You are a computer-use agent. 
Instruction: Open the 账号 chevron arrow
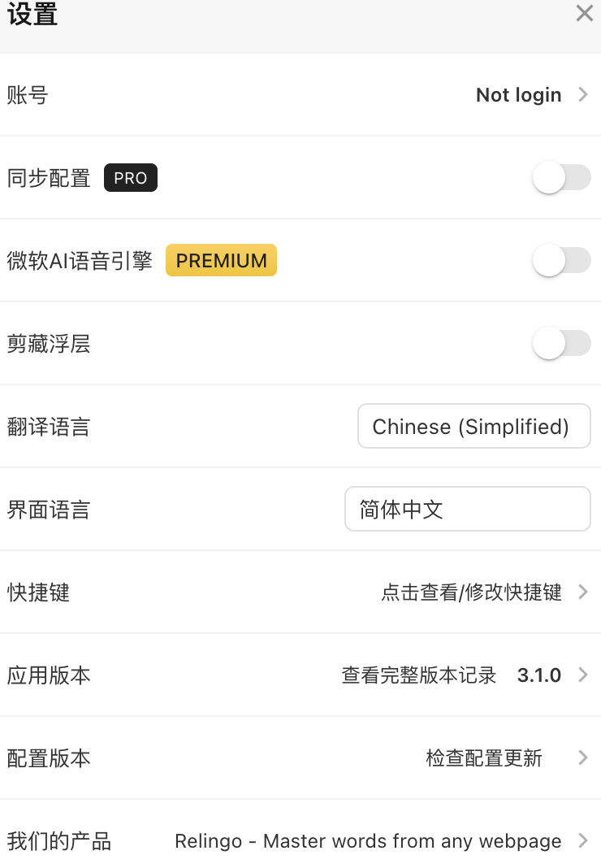click(x=583, y=95)
